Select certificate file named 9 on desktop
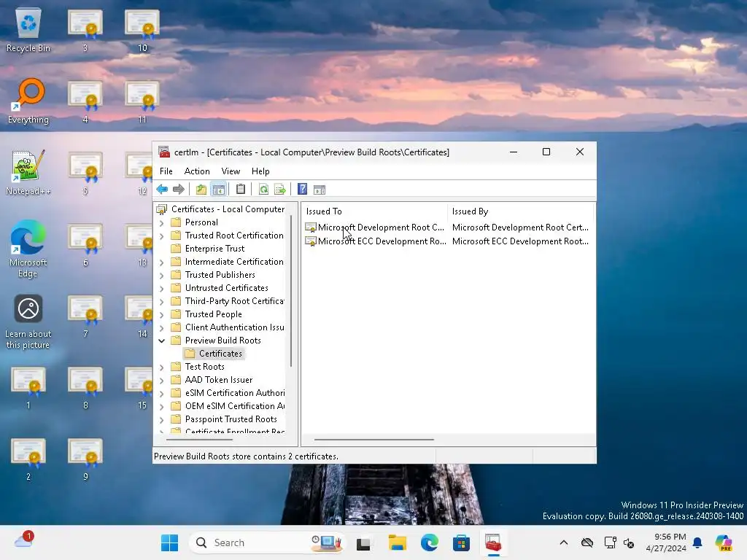 point(85,458)
